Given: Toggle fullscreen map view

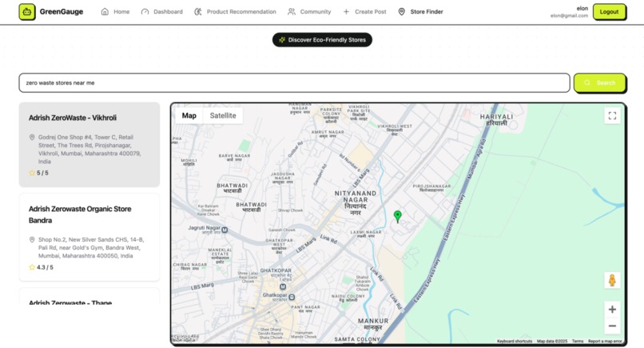Looking at the screenshot, I should point(612,115).
